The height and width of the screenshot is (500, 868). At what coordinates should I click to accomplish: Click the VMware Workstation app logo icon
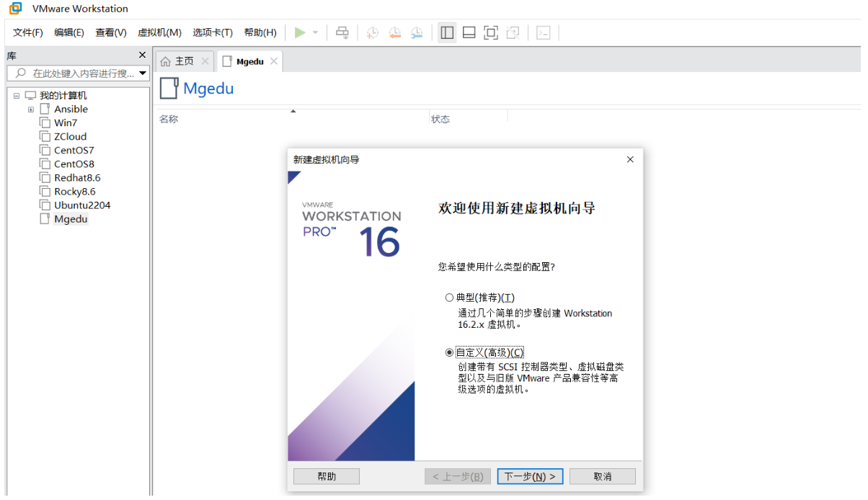point(15,9)
